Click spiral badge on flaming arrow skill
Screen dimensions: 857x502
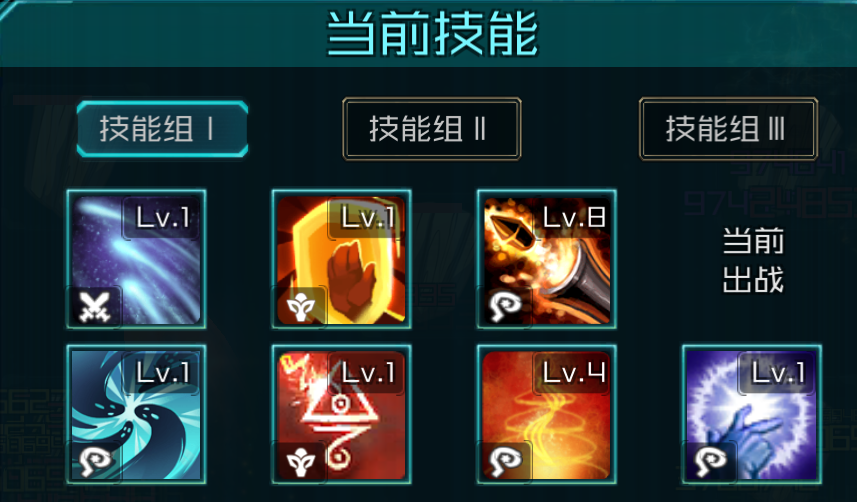point(505,306)
